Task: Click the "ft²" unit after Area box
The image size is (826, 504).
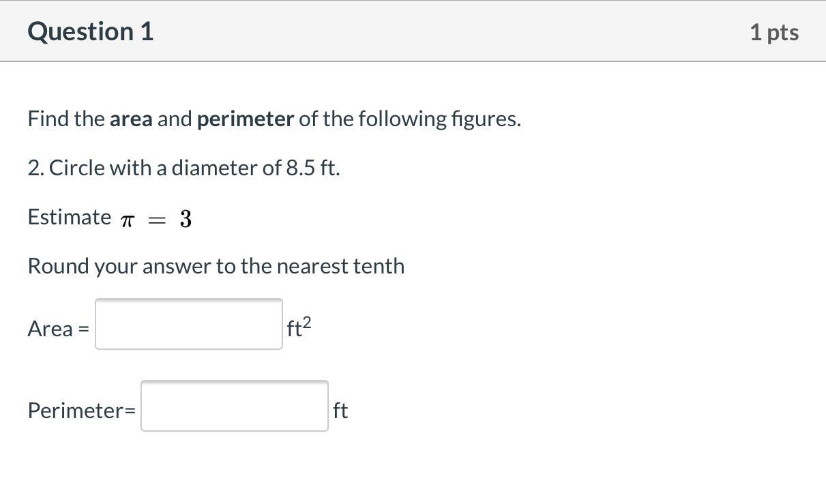Action: tap(299, 328)
